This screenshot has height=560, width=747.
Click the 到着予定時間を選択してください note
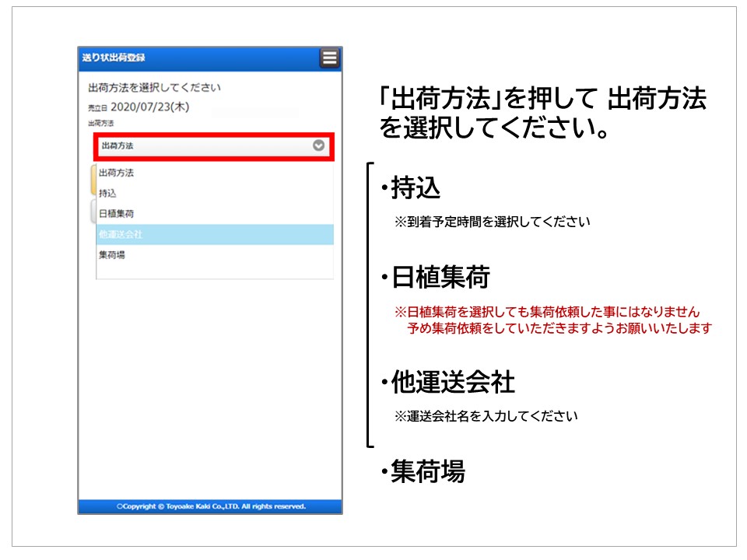click(492, 222)
